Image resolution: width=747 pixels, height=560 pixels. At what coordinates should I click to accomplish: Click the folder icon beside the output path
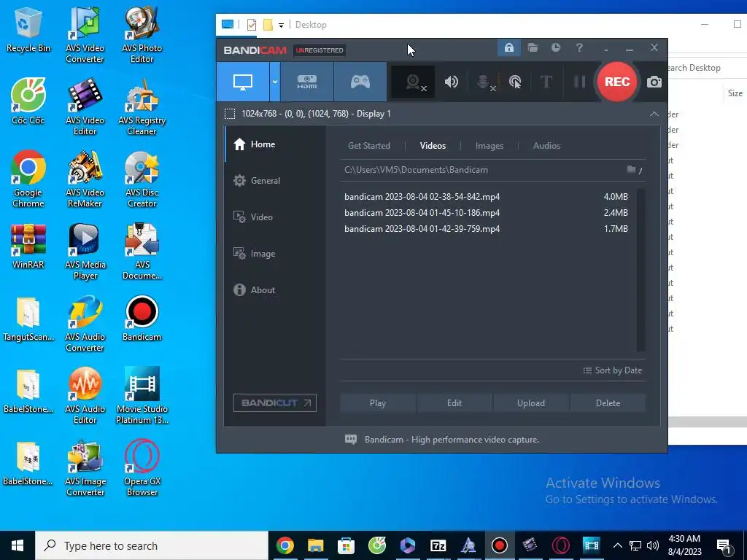pos(631,169)
